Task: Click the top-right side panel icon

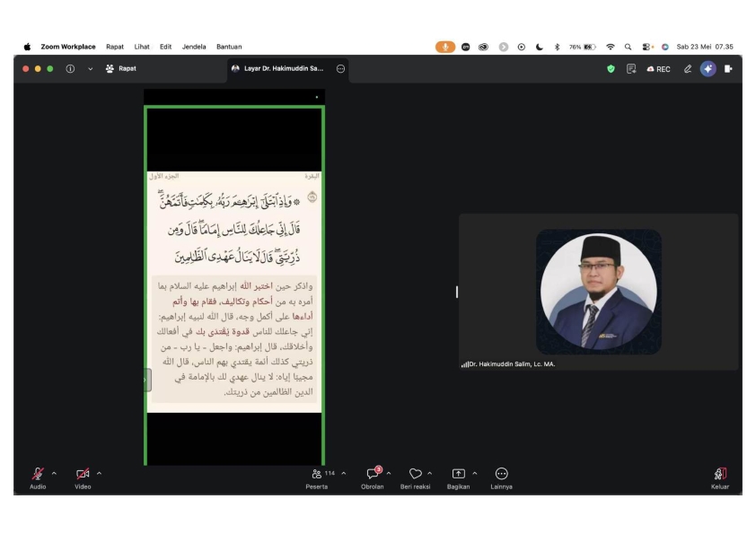Action: (728, 69)
